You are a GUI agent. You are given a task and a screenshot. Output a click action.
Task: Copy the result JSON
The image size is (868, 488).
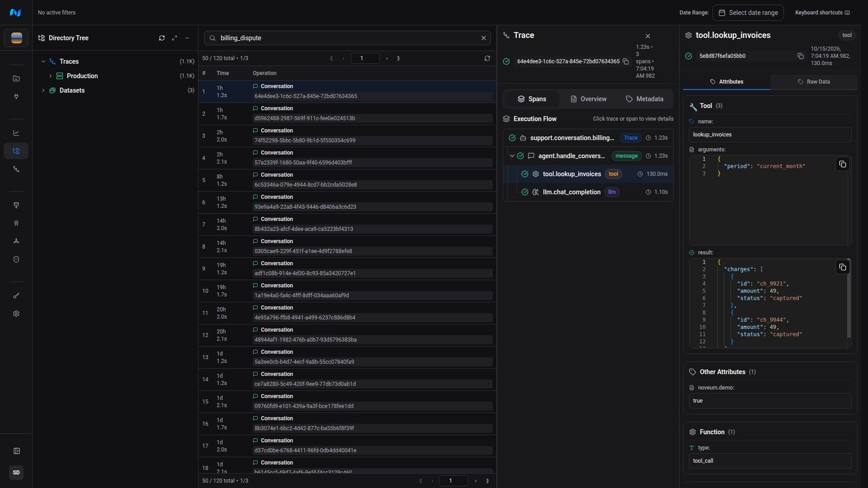click(x=843, y=267)
